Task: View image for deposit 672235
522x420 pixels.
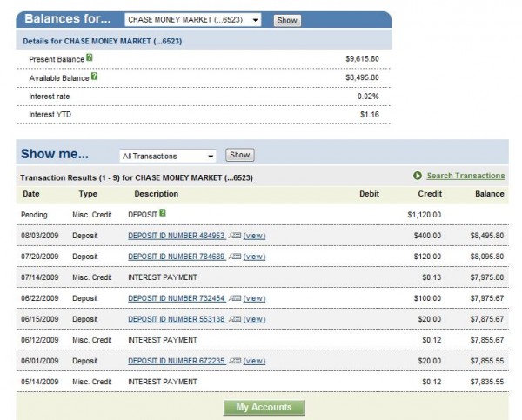Action: [x=254, y=361]
